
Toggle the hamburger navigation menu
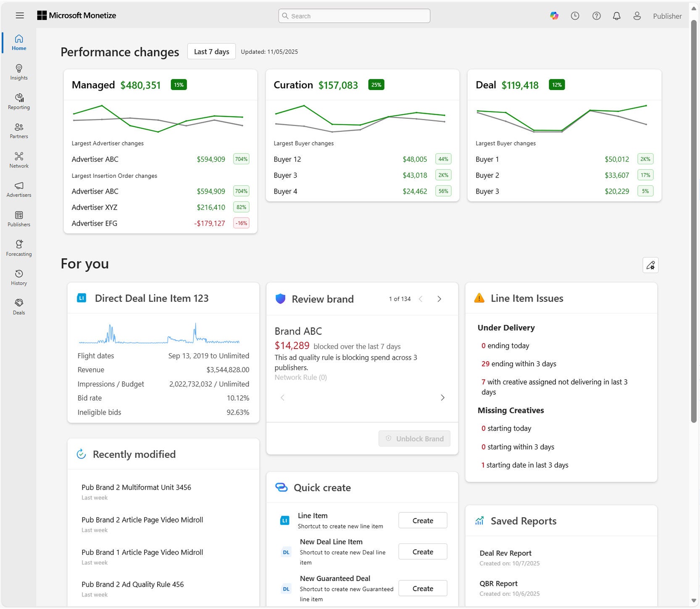[x=20, y=16]
